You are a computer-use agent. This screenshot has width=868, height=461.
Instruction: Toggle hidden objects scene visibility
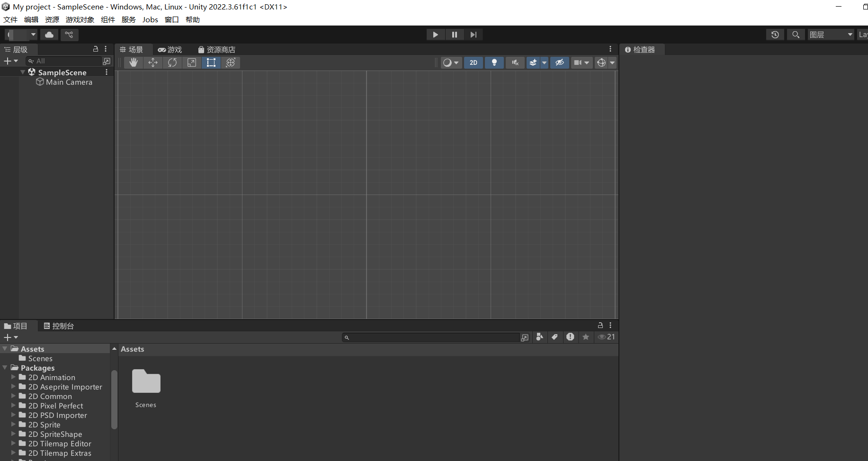(x=560, y=62)
